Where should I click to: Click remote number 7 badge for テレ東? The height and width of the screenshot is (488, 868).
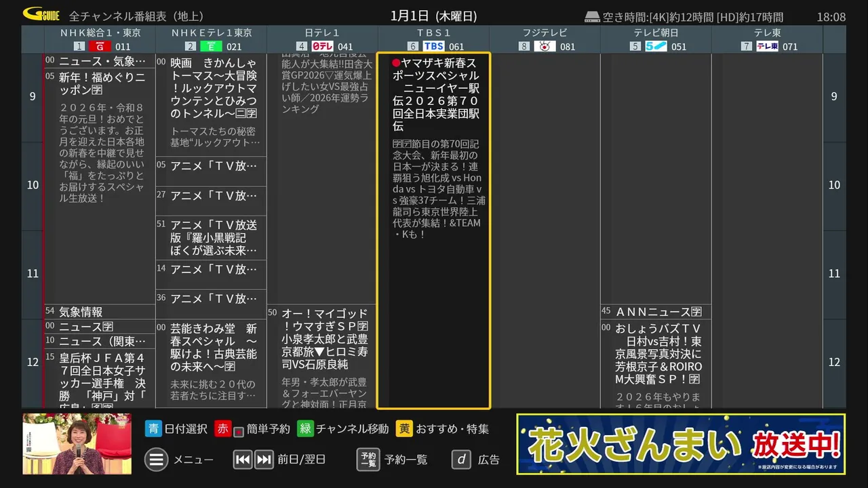(747, 46)
